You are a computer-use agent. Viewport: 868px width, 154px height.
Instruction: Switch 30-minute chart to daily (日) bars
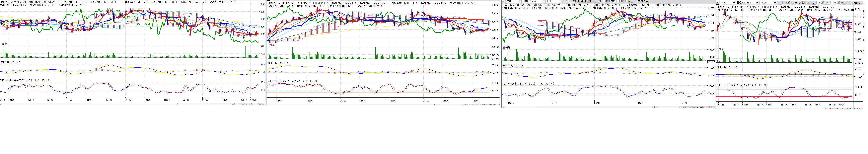(x=578, y=1)
